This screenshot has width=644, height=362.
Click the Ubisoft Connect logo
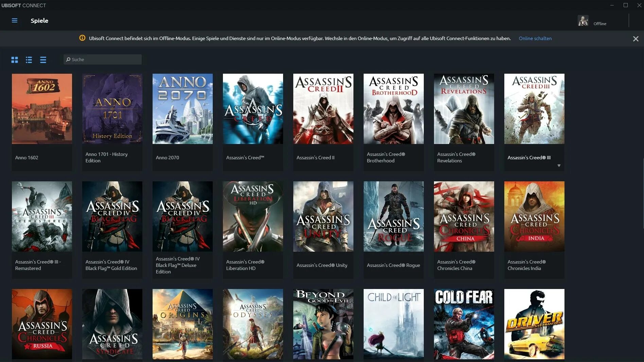click(24, 5)
